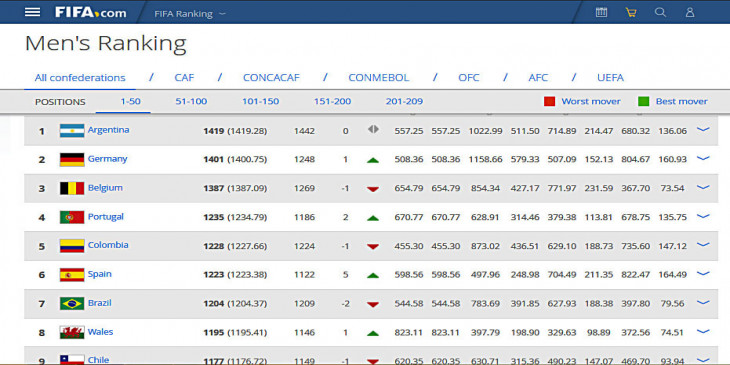Open the user account icon
Screen dimensions: 730x365
[690, 13]
